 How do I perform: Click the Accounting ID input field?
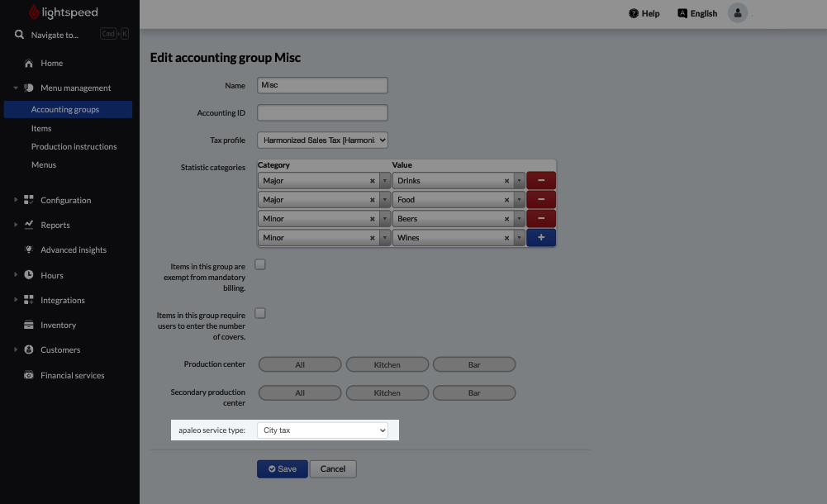pyautogui.click(x=322, y=113)
